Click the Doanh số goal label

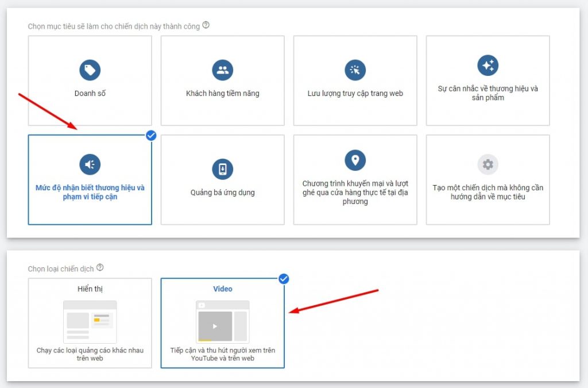(90, 93)
